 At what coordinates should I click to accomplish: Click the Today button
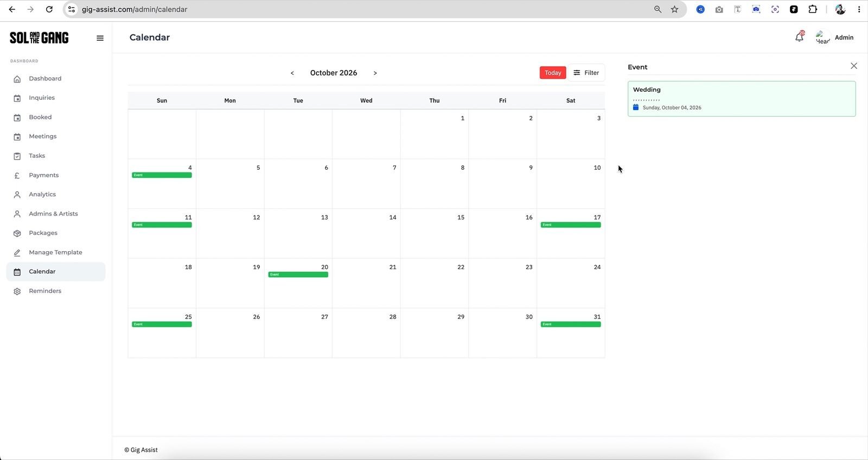tap(553, 73)
